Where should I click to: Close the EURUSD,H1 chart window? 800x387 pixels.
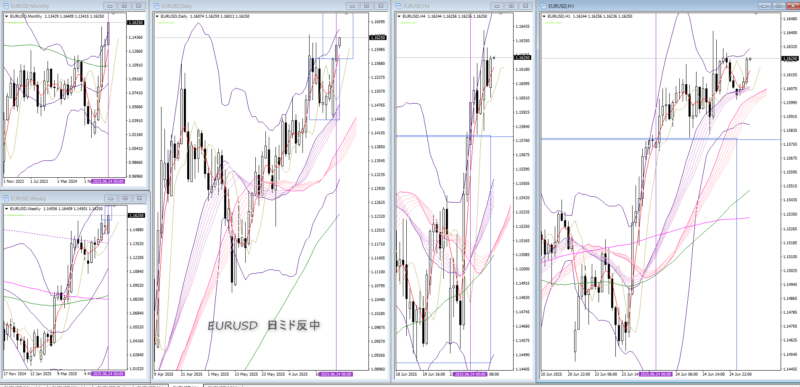792,6
